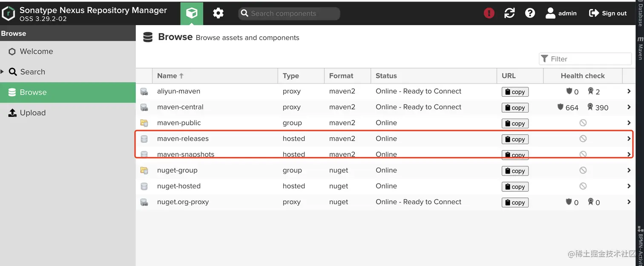Select Browse in the sidebar
Image resolution: width=644 pixels, height=266 pixels.
coord(68,92)
